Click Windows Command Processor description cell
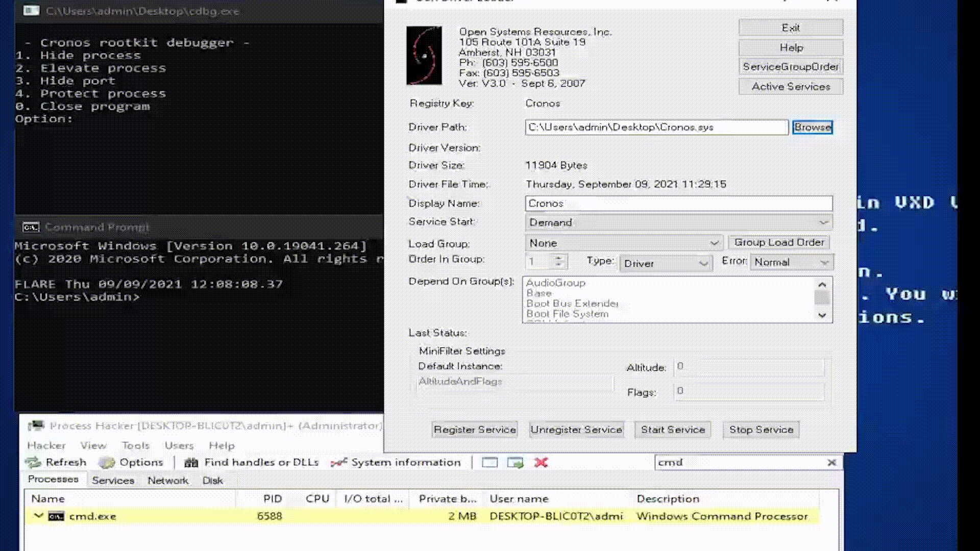Screen dimensions: 980x551 pyautogui.click(x=722, y=516)
